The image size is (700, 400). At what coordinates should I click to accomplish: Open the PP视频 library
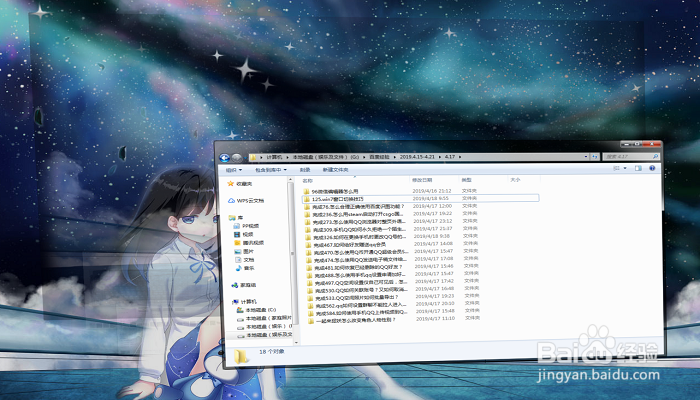pos(246,226)
